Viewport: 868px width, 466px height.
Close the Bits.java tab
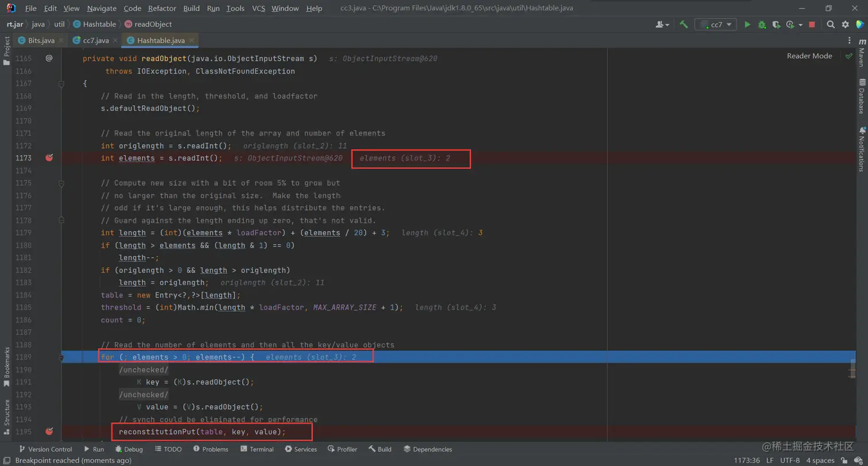click(x=61, y=40)
